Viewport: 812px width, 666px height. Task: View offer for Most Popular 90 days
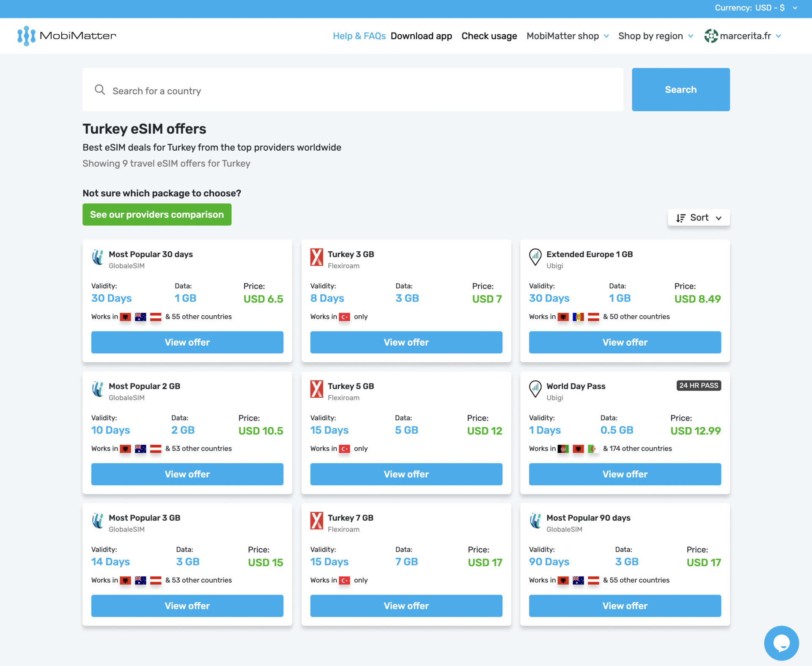[625, 606]
